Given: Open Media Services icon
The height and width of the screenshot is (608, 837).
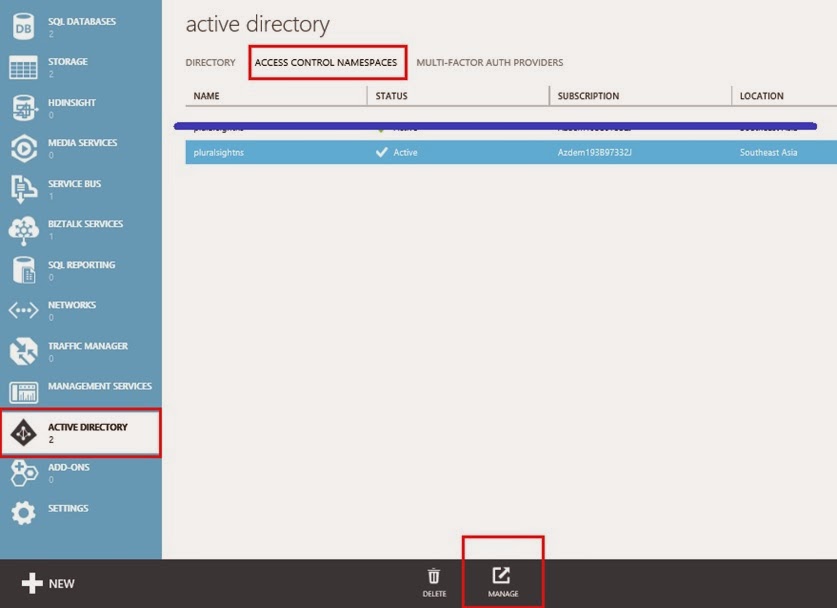Looking at the screenshot, I should pos(23,148).
